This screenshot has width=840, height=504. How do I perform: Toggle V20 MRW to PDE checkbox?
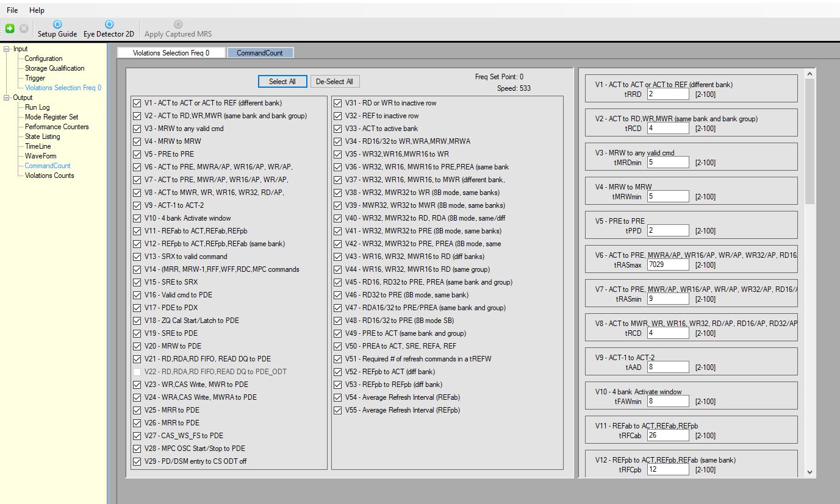[x=137, y=346]
